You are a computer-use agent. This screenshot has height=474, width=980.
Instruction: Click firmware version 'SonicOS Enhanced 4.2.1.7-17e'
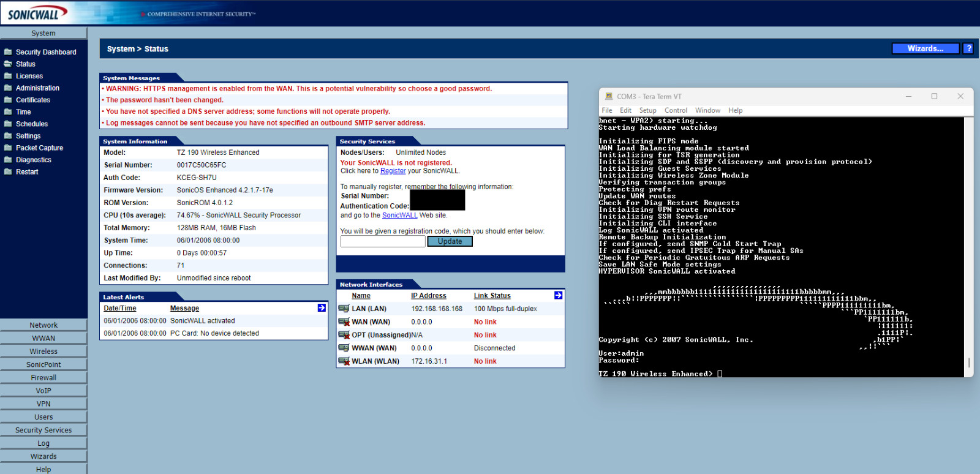pyautogui.click(x=225, y=190)
